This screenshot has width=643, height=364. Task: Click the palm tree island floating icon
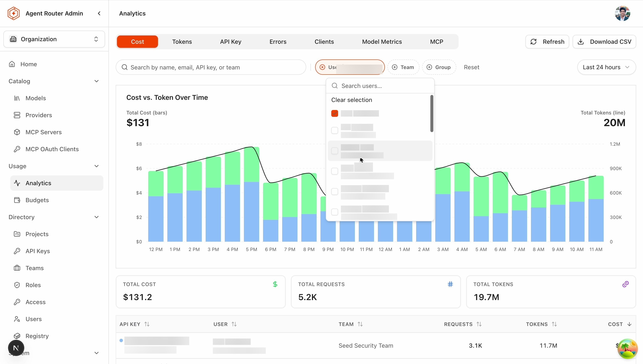tap(627, 348)
